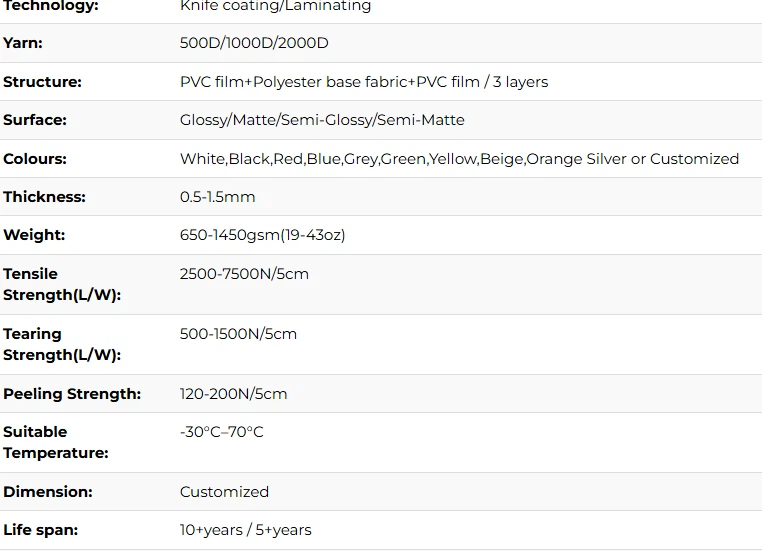This screenshot has width=762, height=551.
Task: Click the Weight label
Action: click(x=34, y=235)
